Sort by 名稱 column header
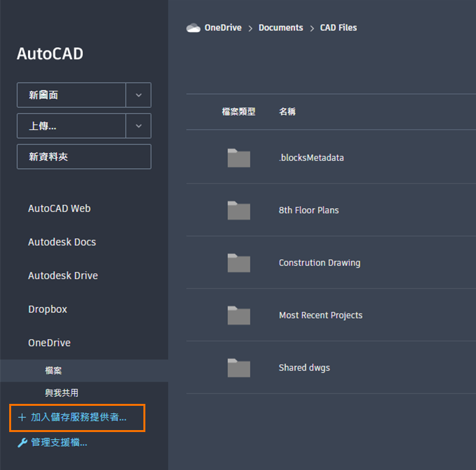 (x=287, y=112)
